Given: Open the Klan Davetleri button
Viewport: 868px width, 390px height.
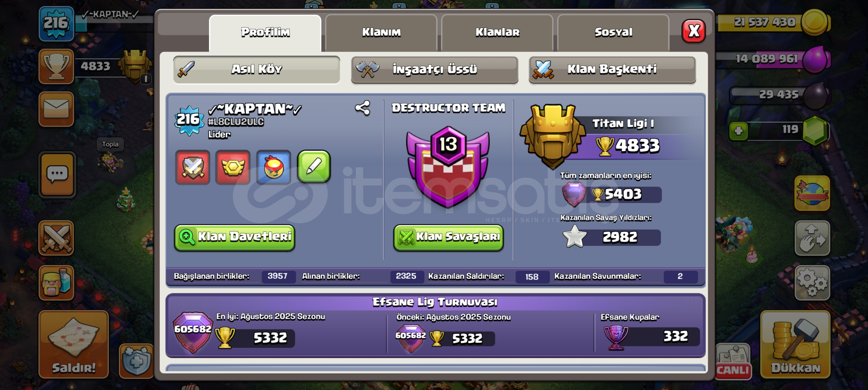Looking at the screenshot, I should 235,237.
